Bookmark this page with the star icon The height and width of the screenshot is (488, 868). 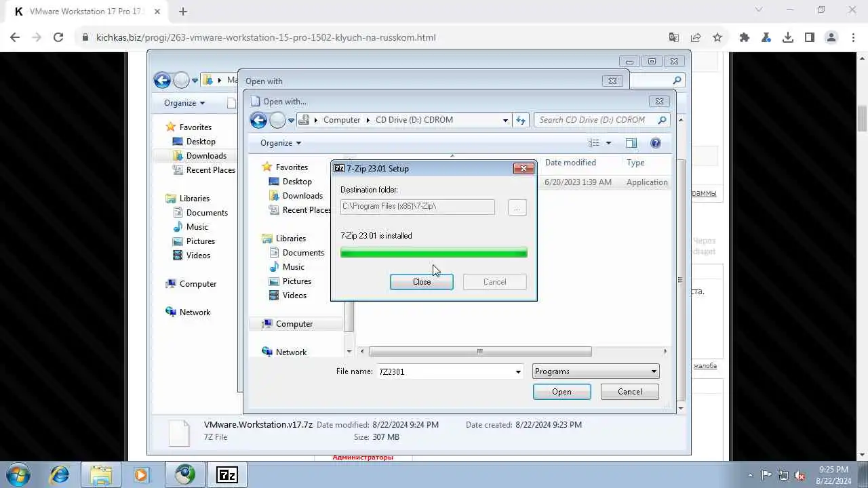coord(717,37)
